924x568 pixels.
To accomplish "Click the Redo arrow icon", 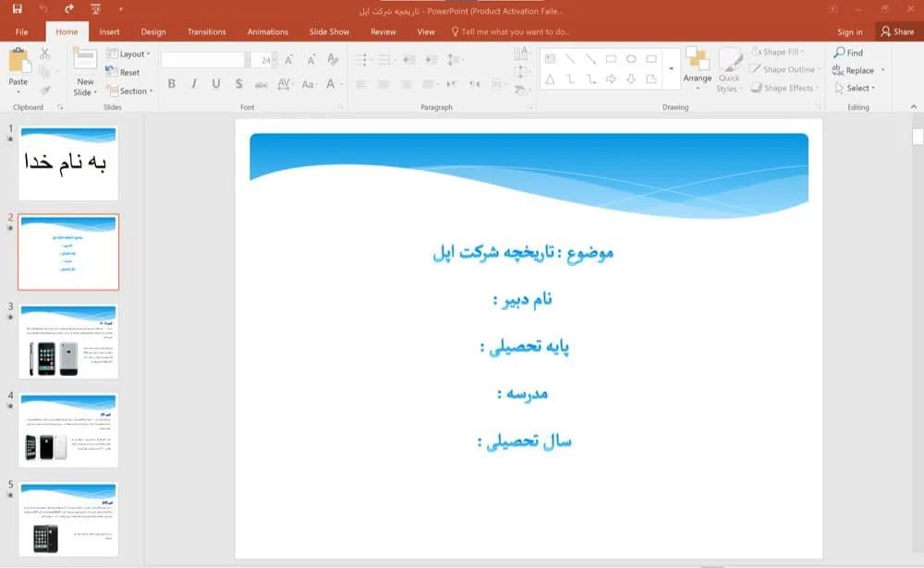I will click(x=69, y=9).
